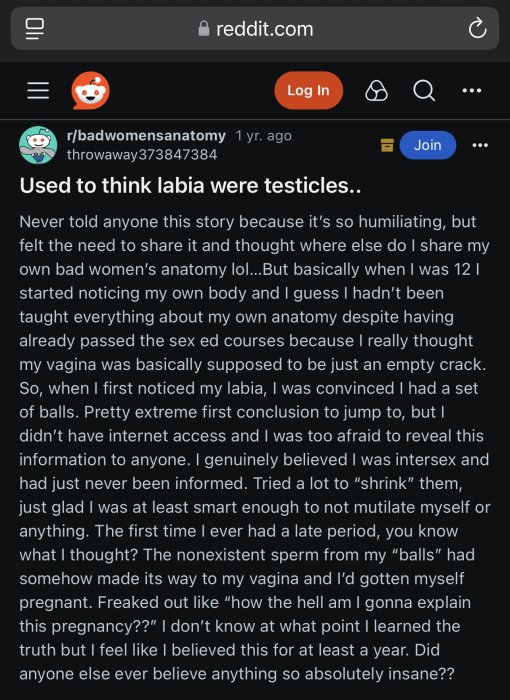Tap the Log In button
The height and width of the screenshot is (700, 510).
(x=308, y=91)
